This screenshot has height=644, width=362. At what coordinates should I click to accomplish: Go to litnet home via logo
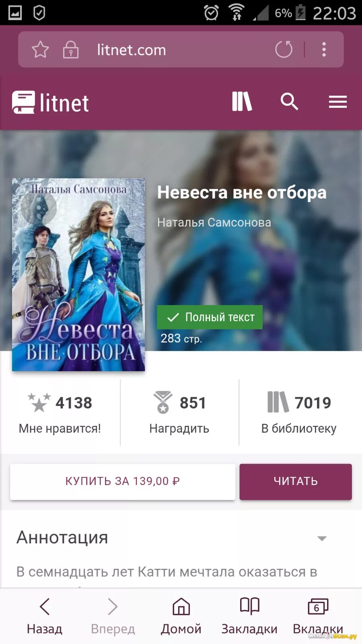click(51, 103)
